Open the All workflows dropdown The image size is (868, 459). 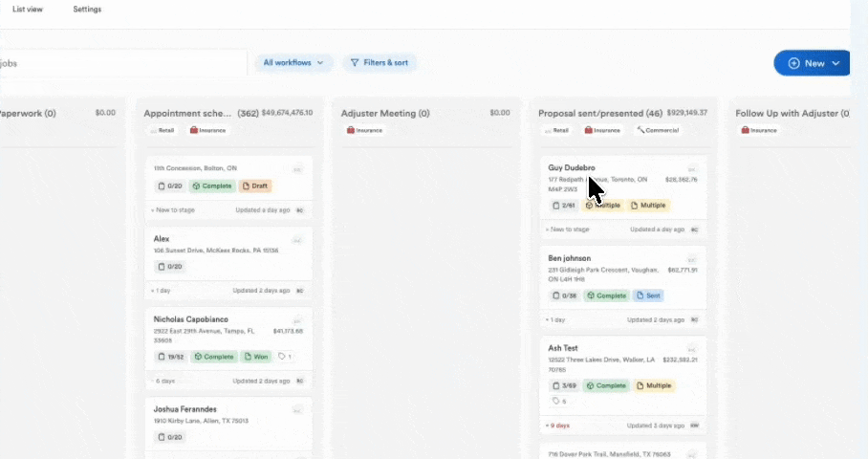(293, 62)
